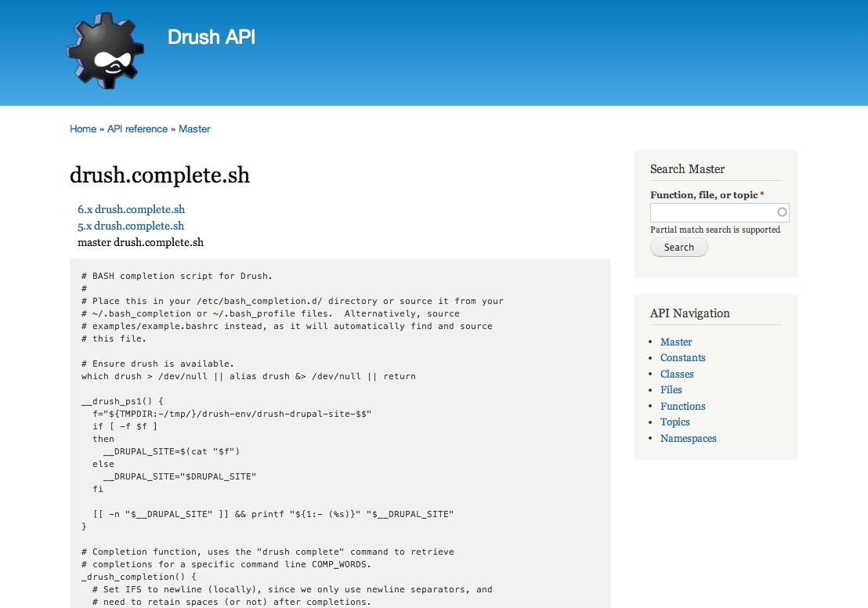Click the 'if [ -f $f ]' line
Viewport: 868px width, 608px height.
click(125, 426)
